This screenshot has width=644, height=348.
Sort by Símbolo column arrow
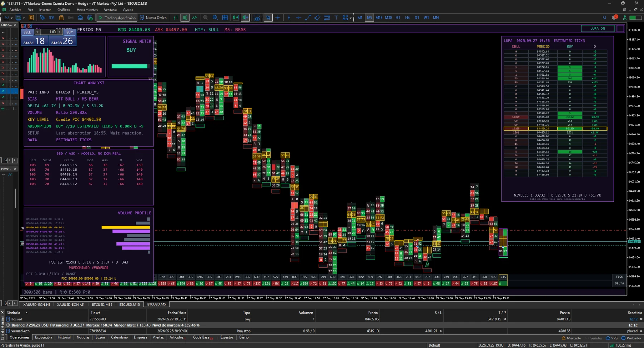pyautogui.click(x=26, y=313)
